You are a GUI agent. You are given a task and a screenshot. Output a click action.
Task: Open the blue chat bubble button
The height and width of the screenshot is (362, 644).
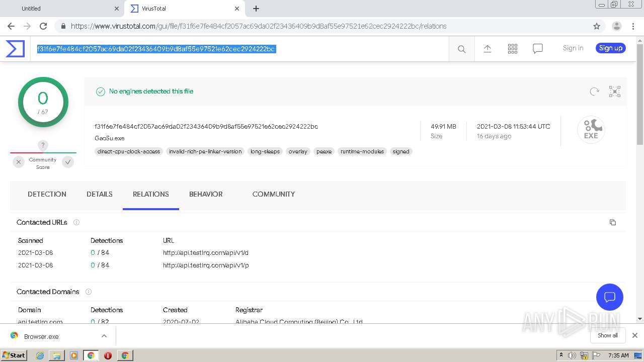610,297
